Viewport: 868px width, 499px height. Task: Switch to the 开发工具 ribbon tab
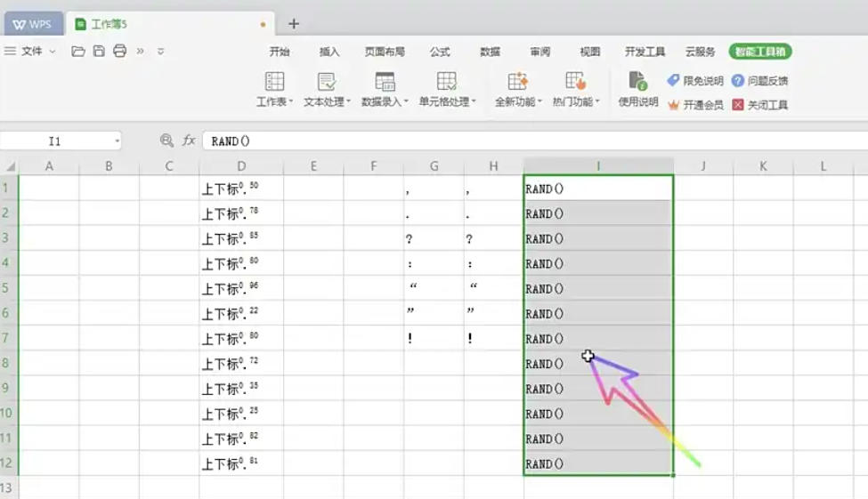pyautogui.click(x=645, y=52)
